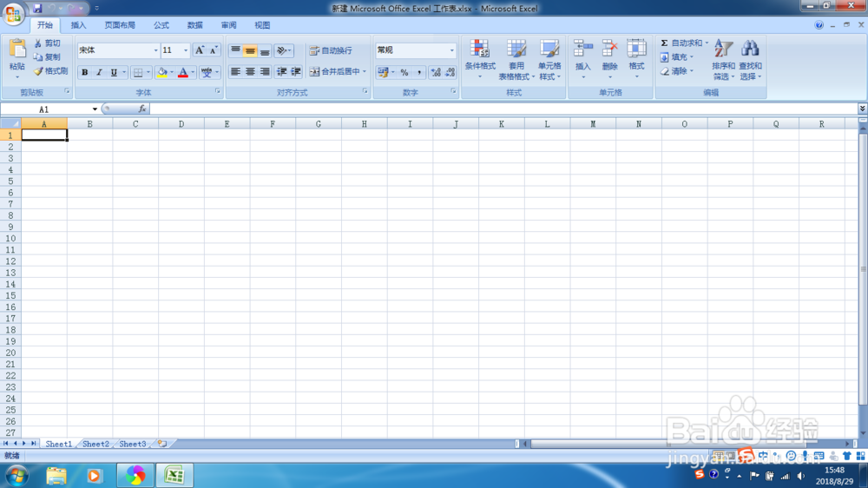Viewport: 868px width, 488px height.
Task: Open Sort and Filter 排序和筛选
Action: click(723, 59)
